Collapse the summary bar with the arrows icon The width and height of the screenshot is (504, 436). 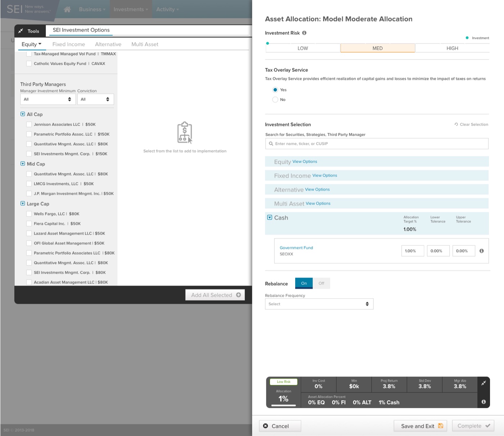click(x=483, y=383)
